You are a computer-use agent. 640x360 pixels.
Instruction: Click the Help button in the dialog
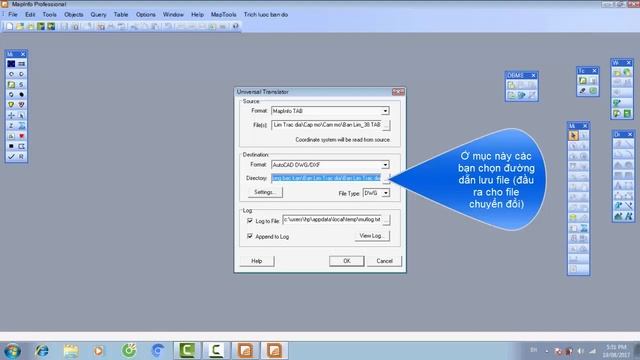[x=257, y=261]
